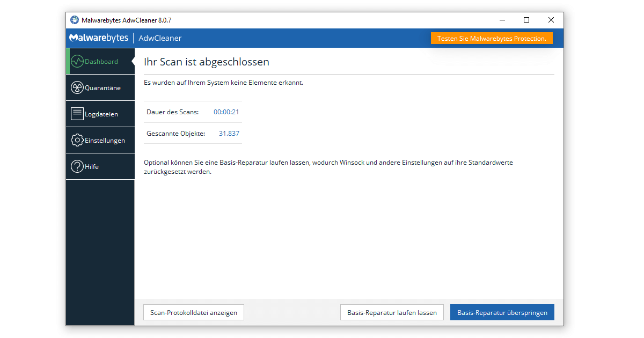Click the AdwCleaner icon in the title bar

pyautogui.click(x=74, y=20)
